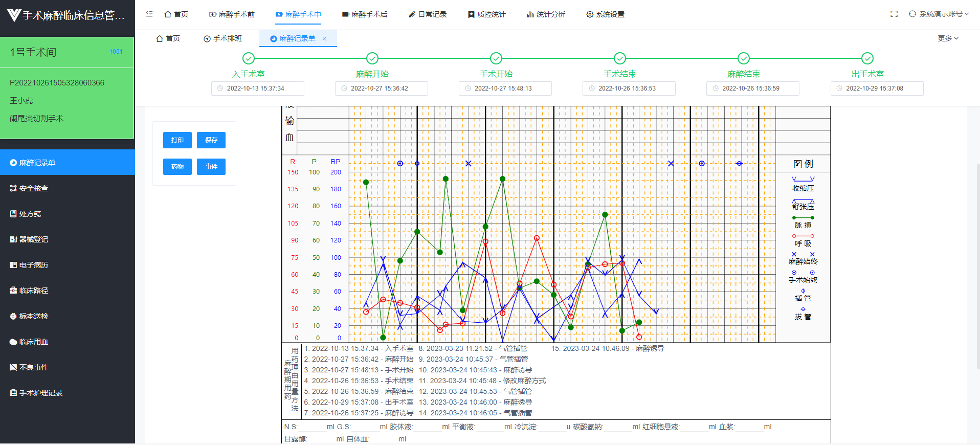The width and height of the screenshot is (980, 445).
Task: Select 器械登记 sidebar item
Action: pyautogui.click(x=34, y=239)
